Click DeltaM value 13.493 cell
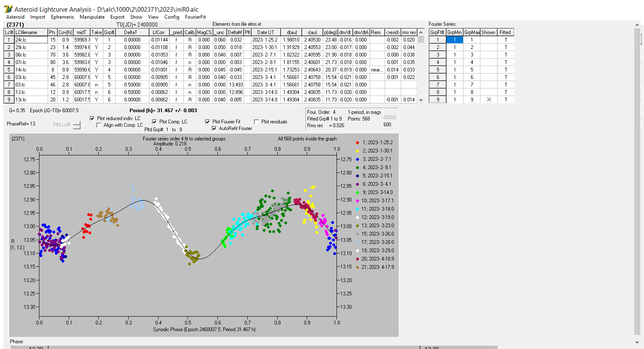644x349 pixels. tap(235, 85)
